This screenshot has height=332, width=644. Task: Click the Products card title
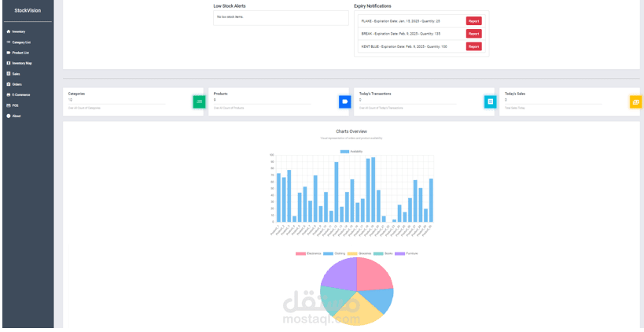pos(220,94)
